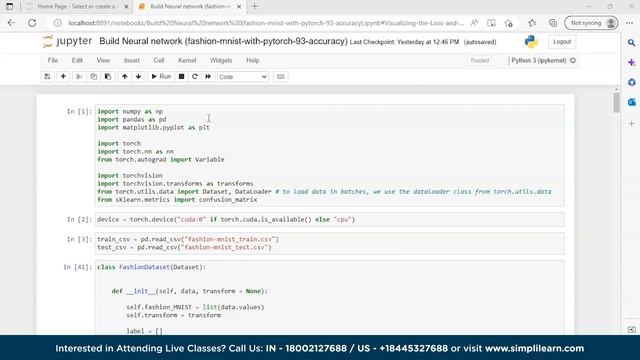Restart the kernel icon
Viewport: 640px width, 360px height.
195,77
